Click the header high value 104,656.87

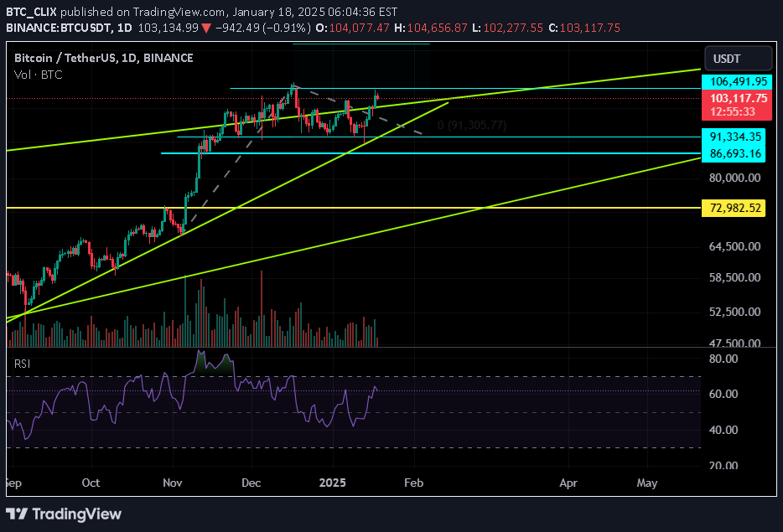coord(437,28)
